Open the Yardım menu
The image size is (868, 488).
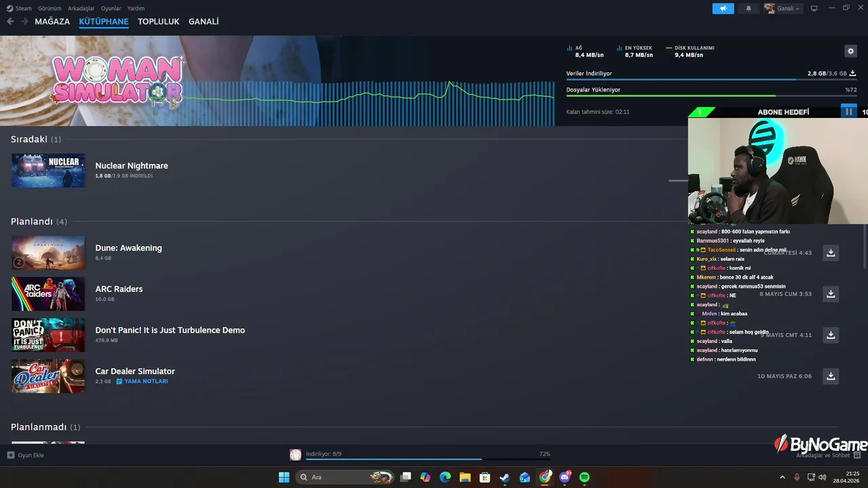(136, 8)
